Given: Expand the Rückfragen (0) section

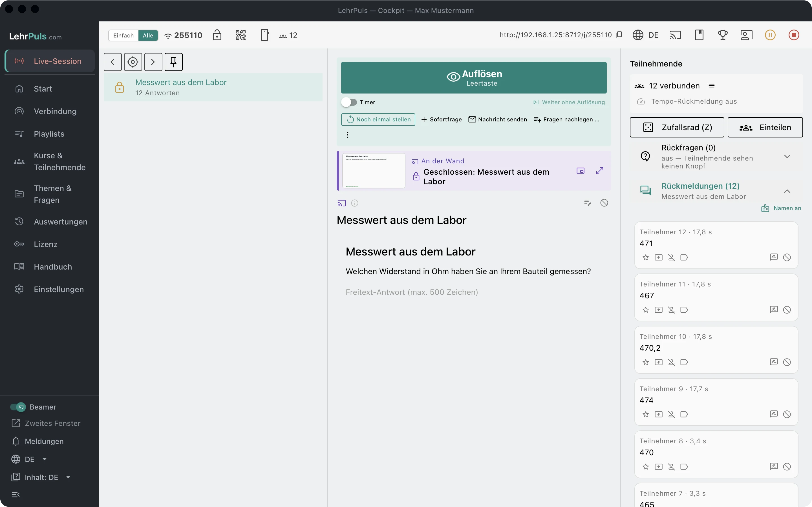Looking at the screenshot, I should 787,157.
